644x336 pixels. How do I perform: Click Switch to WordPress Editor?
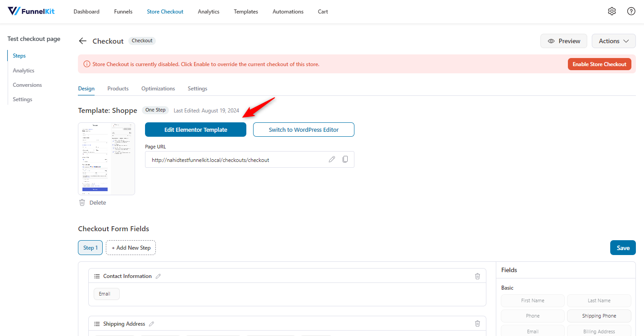[x=304, y=130]
